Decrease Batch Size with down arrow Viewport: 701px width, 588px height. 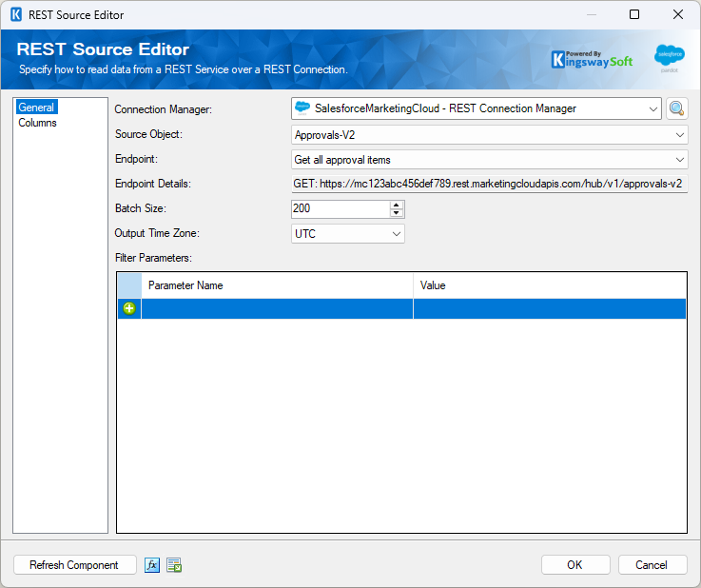396,213
